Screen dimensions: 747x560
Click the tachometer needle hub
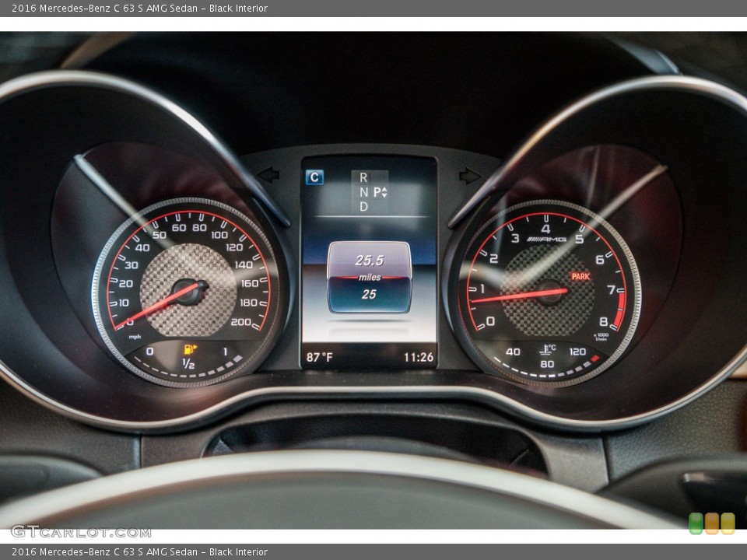click(550, 293)
